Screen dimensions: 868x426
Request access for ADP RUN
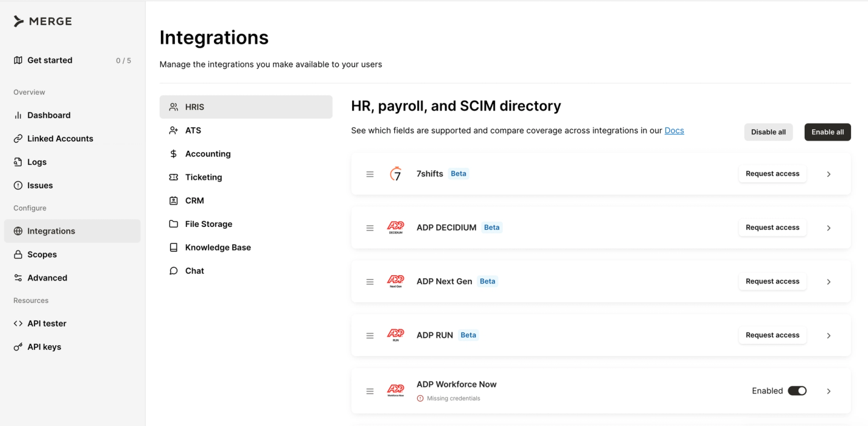[x=773, y=335]
